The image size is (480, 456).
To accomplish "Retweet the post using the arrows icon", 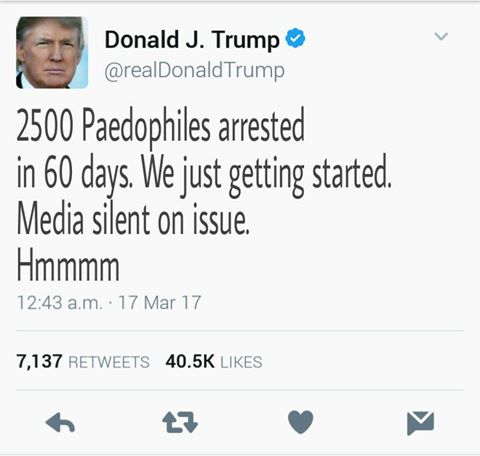I will pyautogui.click(x=180, y=422).
